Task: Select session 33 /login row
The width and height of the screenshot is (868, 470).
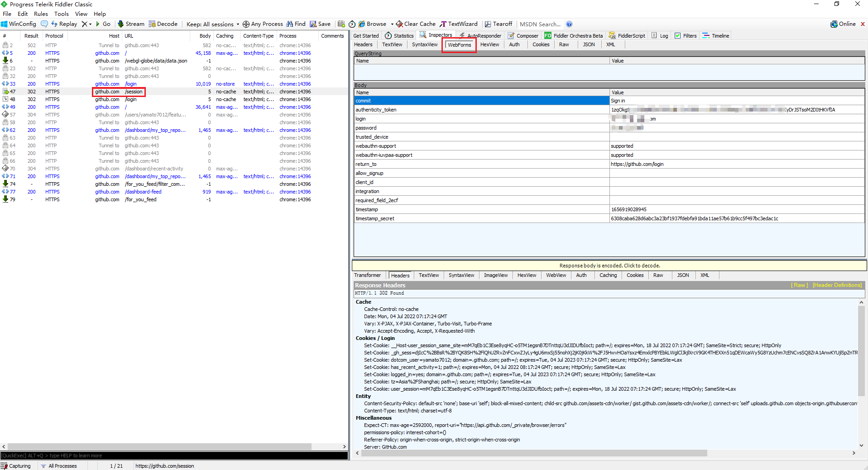Action: point(174,84)
